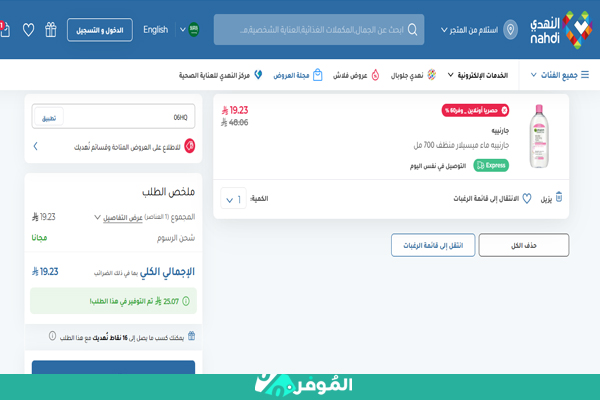This screenshot has height=400, width=600.
Task: Click the red Nuhdeek offers icon
Action: 189,146
